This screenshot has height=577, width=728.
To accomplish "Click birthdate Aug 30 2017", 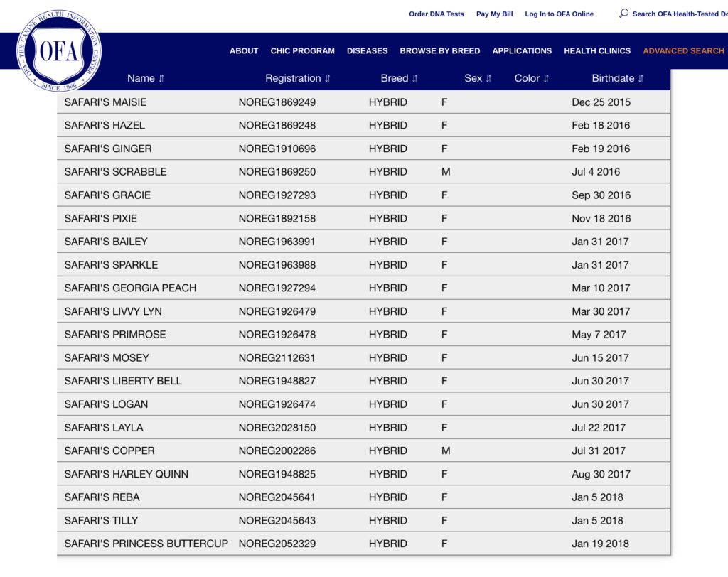I will click(x=601, y=474).
